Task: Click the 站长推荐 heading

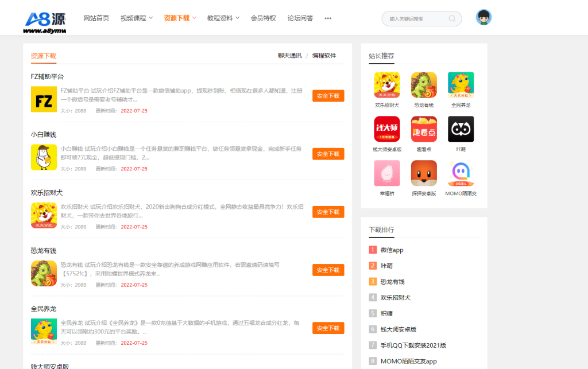Action: [x=381, y=56]
